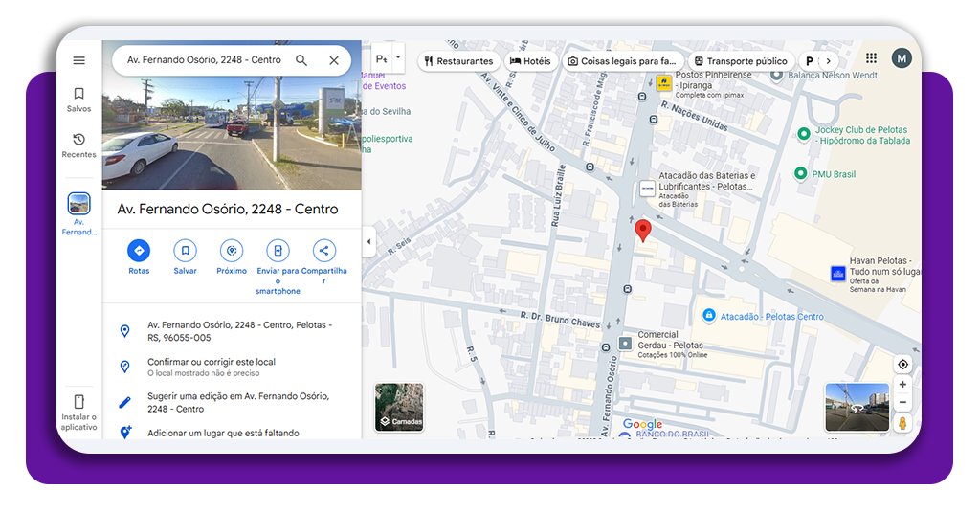Screen dimensions: 980x513
Task: Open the Google apps grid icon
Action: 871,58
